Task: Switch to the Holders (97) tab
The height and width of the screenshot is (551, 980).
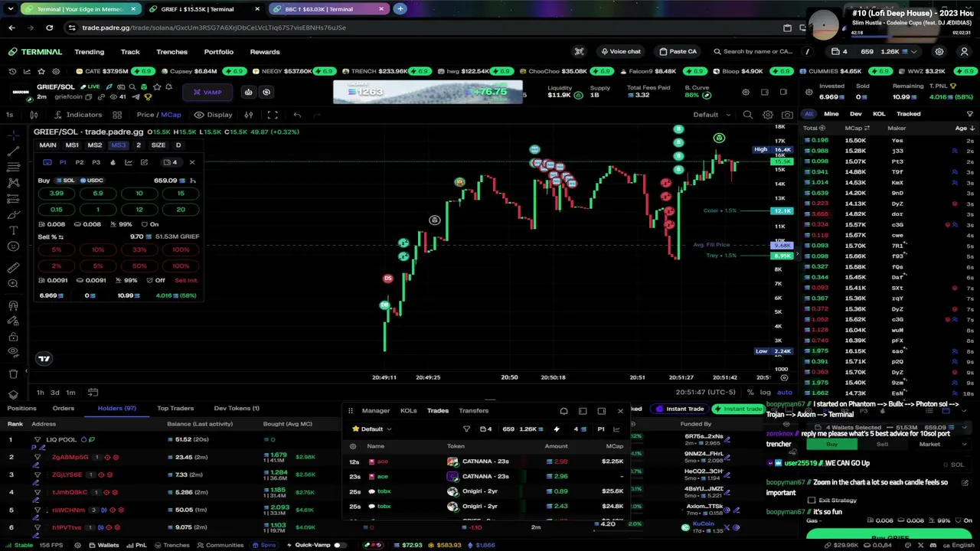Action: (x=116, y=408)
